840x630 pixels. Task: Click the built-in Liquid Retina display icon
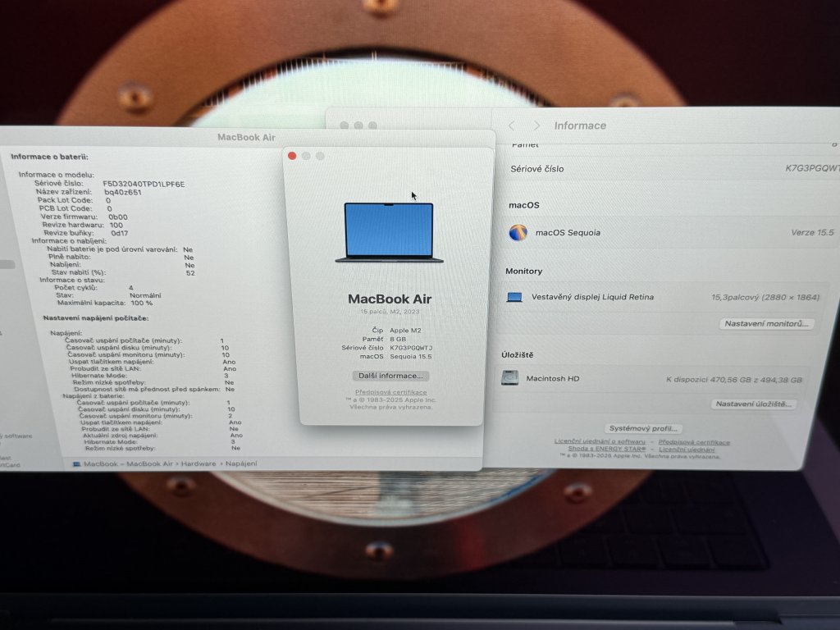[x=514, y=297]
